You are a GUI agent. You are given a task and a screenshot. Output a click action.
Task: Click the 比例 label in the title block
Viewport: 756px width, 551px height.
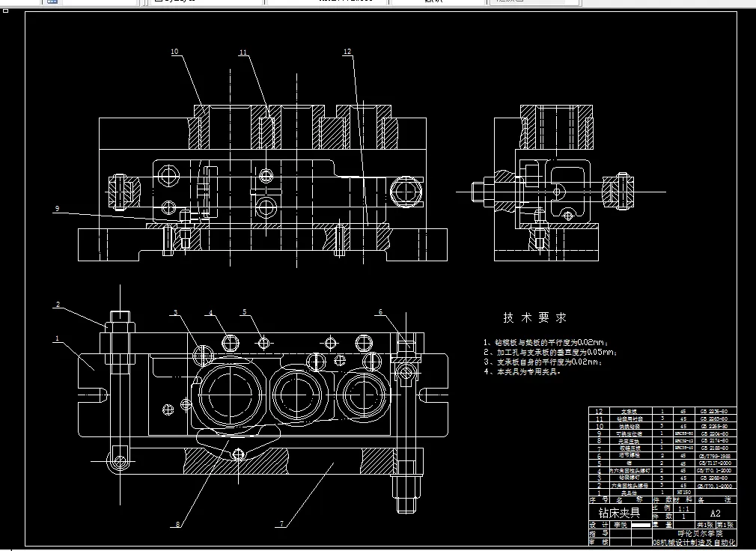click(x=662, y=508)
